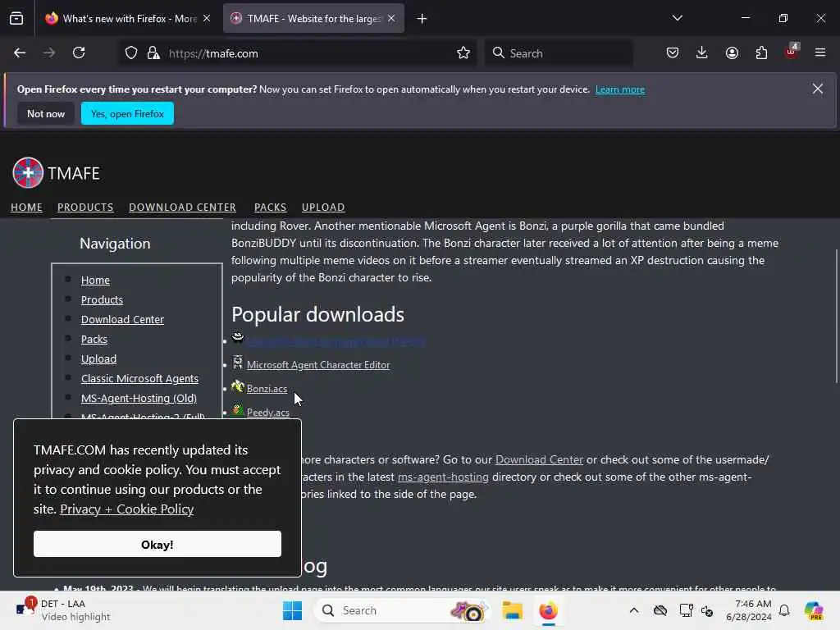The image size is (840, 630).
Task: Click the site security padlock icon
Action: coord(153,52)
